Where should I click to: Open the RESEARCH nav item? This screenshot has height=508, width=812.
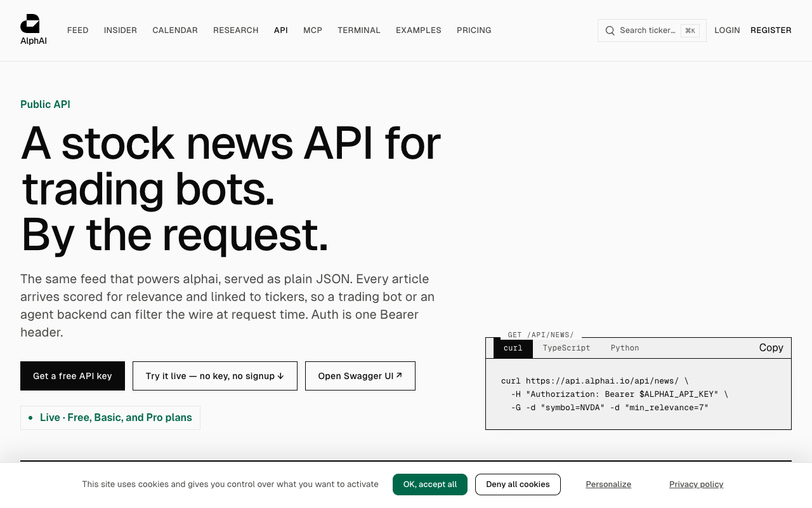(x=236, y=30)
